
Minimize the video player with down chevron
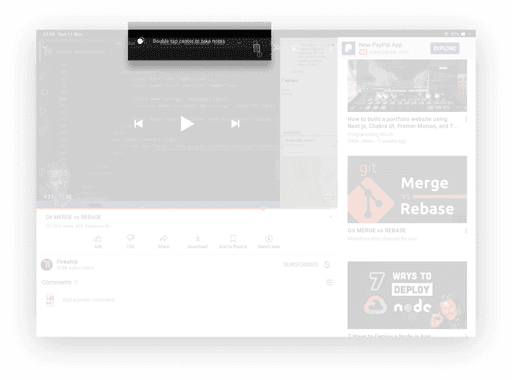44,48
